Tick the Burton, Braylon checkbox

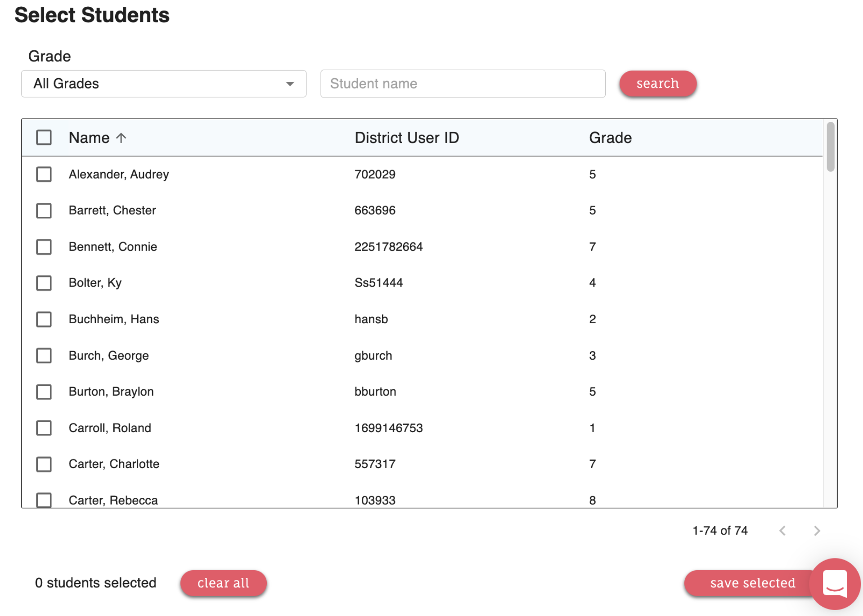44,392
